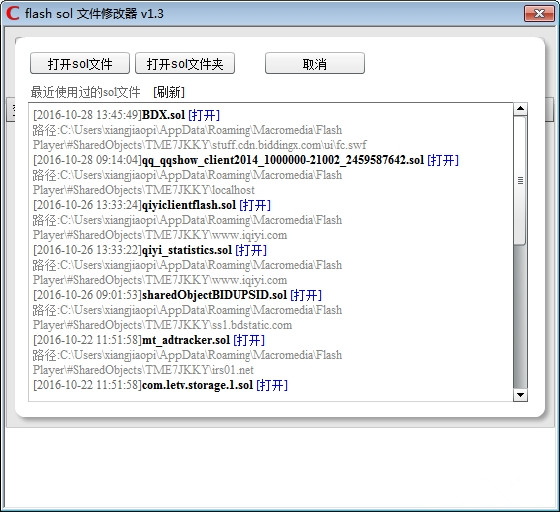Click the 最近使用过的sol文件 label
Screen dimensions: 560x512
coord(85,92)
